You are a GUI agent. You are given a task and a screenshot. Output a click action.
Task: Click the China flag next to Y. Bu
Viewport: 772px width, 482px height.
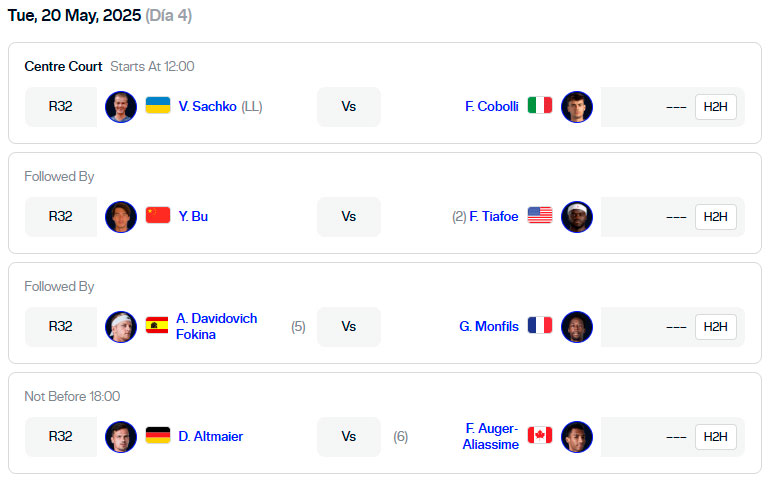click(158, 216)
